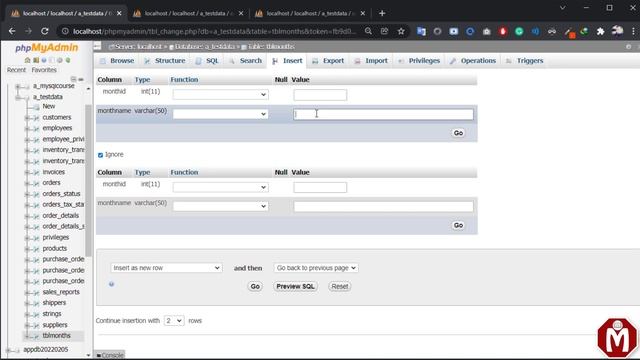Screen dimensions: 640x360
Task: Open the Import tab
Action: coord(371,60)
